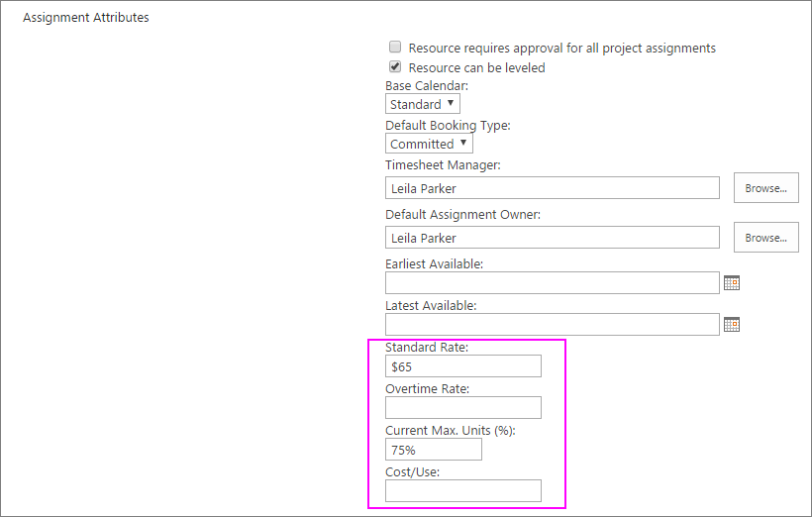Image resolution: width=812 pixels, height=517 pixels.
Task: Click the Timesheet Manager field with Leila Parker
Action: pos(552,188)
